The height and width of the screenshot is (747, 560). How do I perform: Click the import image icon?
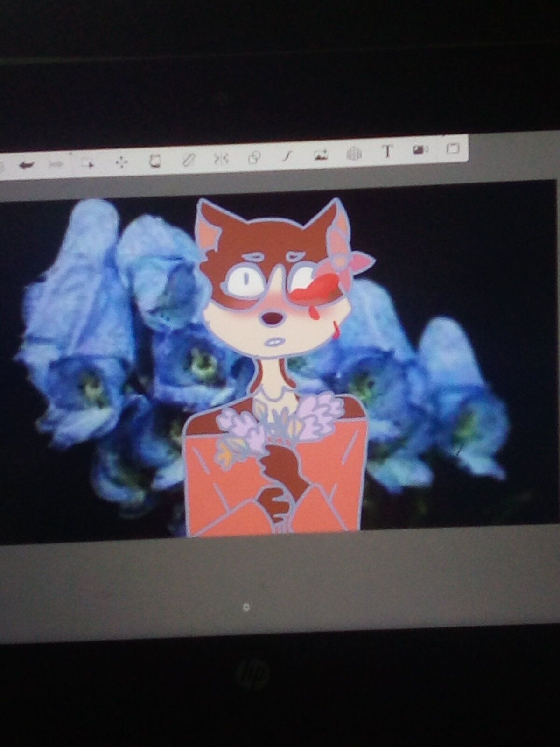tap(321, 155)
